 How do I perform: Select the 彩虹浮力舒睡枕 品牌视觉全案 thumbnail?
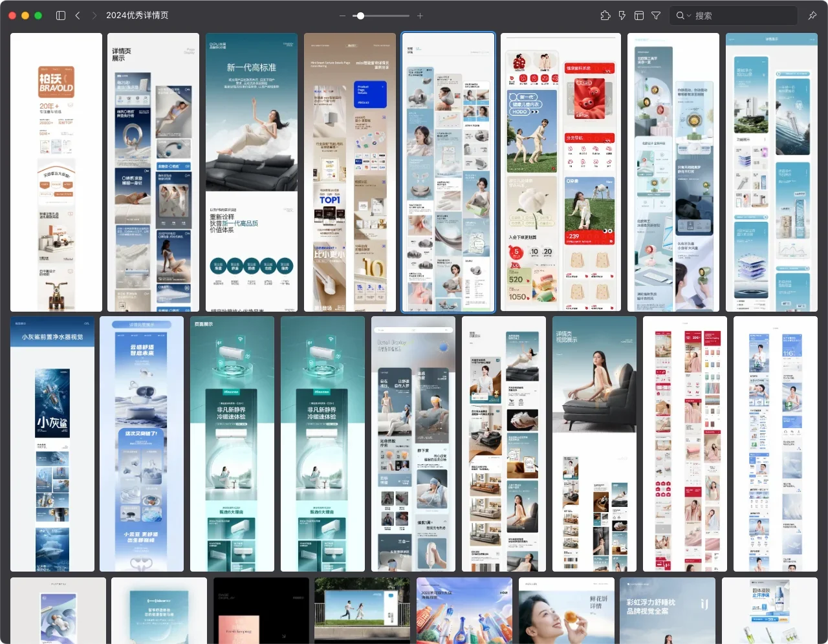(668, 610)
